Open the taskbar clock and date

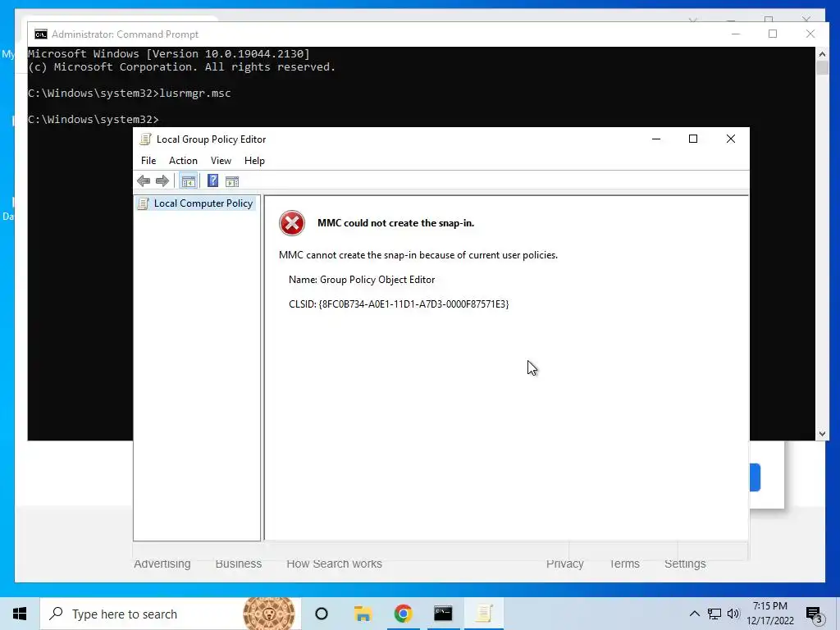point(769,614)
